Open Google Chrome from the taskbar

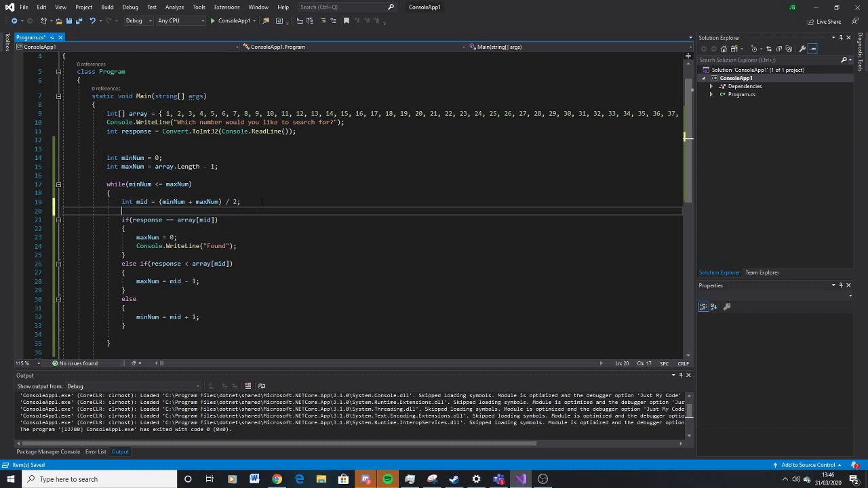[277, 479]
